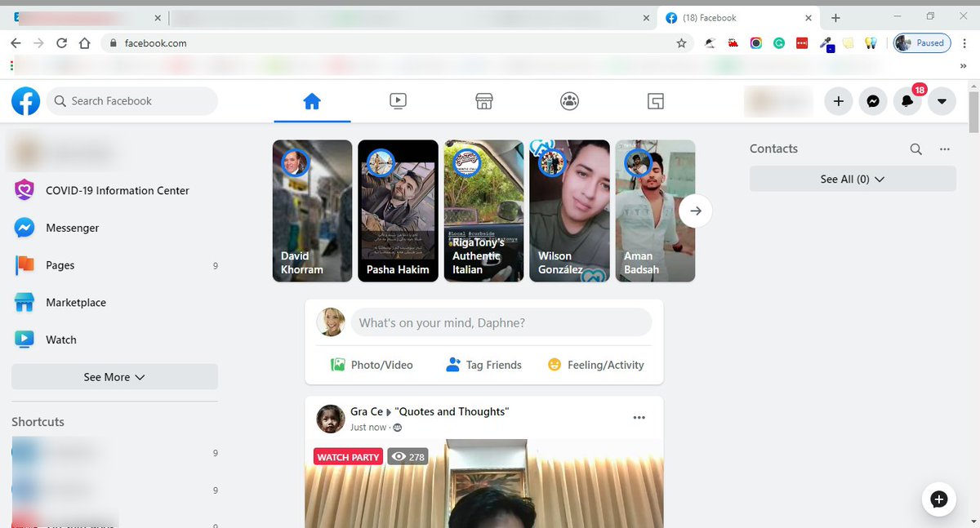The image size is (980, 528).
Task: Open a new browser tab
Action: (x=835, y=18)
